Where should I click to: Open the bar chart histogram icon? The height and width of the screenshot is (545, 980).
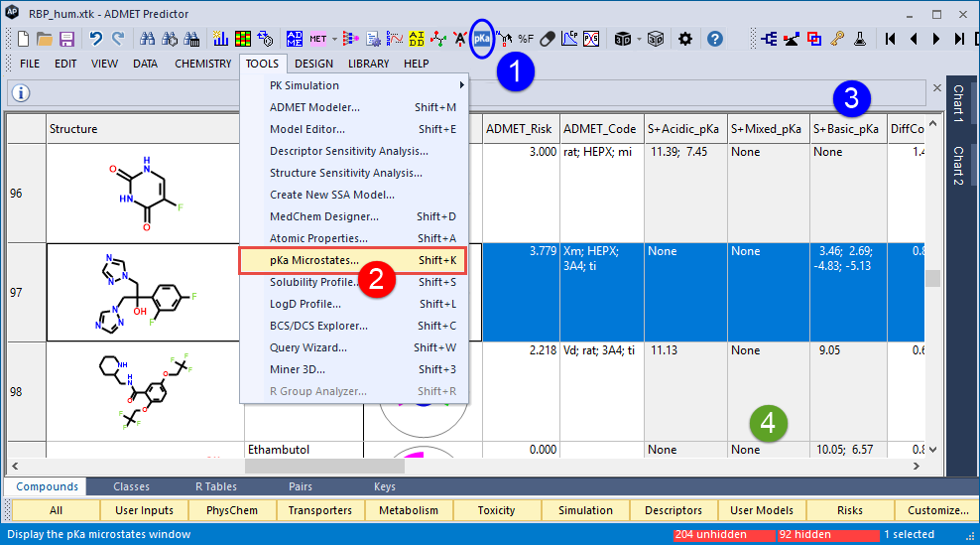pos(220,39)
